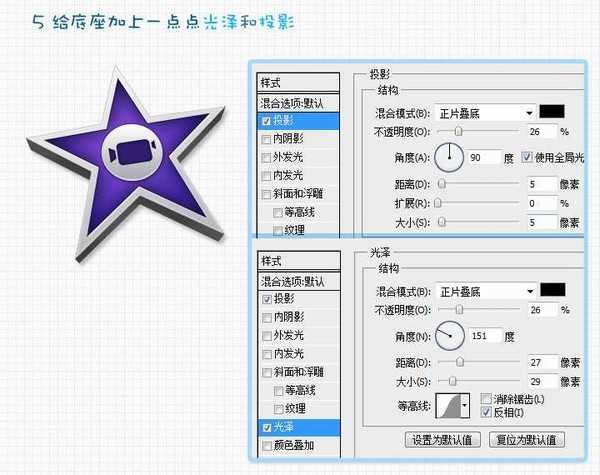Click the 151-degree angle dial in 光泽 panel
This screenshot has width=600, height=475.
(x=452, y=335)
